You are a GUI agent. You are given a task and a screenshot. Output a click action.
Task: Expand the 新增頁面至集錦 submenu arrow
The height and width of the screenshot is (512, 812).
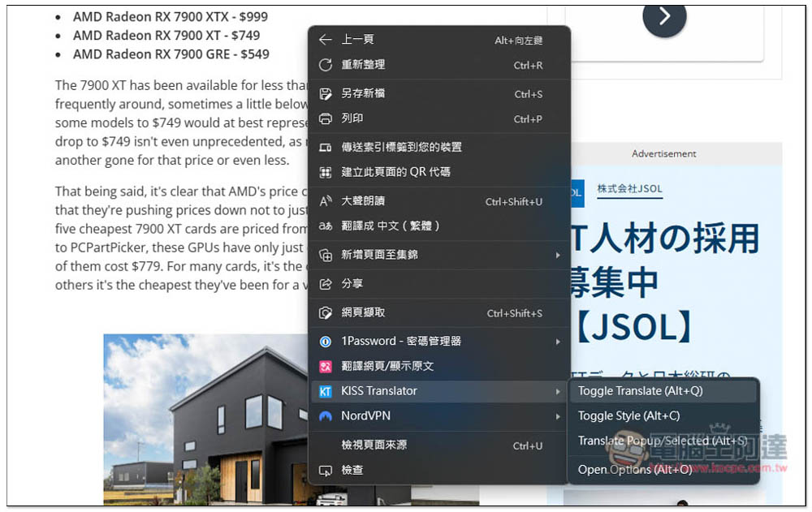pyautogui.click(x=558, y=255)
